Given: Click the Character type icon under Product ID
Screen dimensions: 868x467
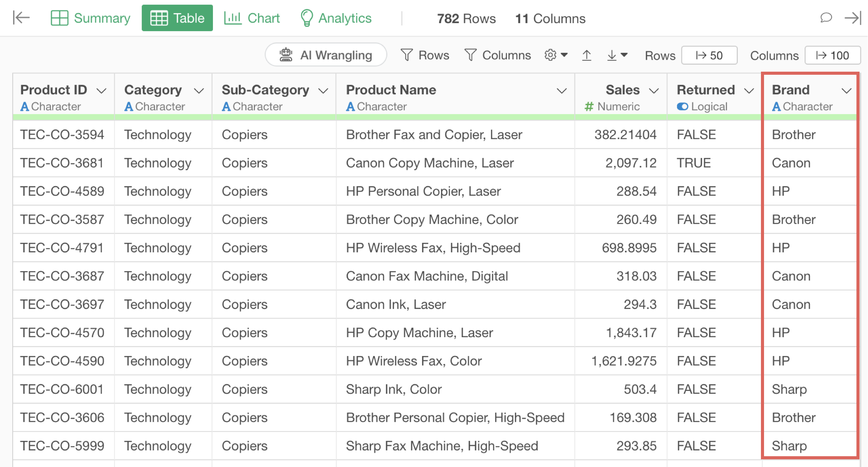Looking at the screenshot, I should (x=25, y=107).
